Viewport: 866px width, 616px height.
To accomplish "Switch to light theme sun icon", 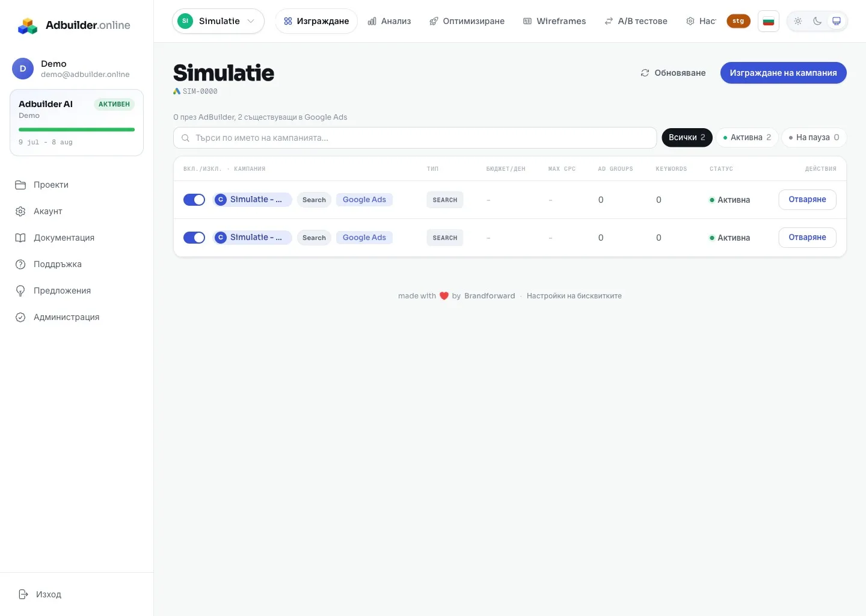I will 798,21.
